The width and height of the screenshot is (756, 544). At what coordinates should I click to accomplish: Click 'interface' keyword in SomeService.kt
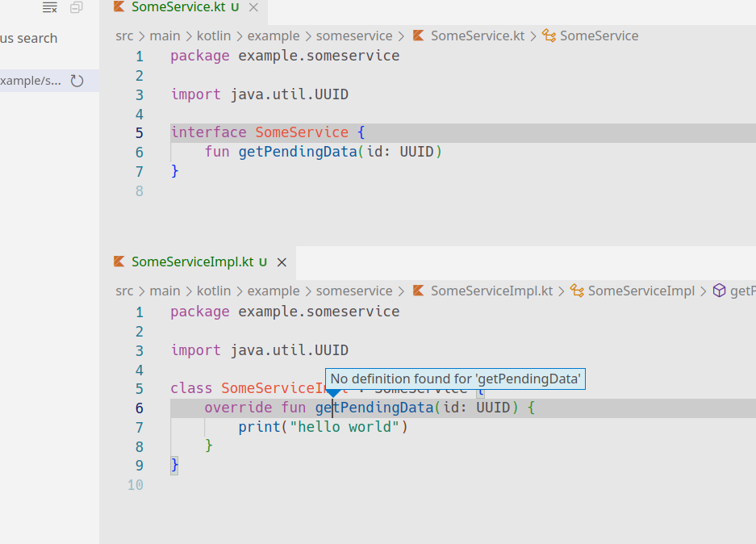pos(209,132)
